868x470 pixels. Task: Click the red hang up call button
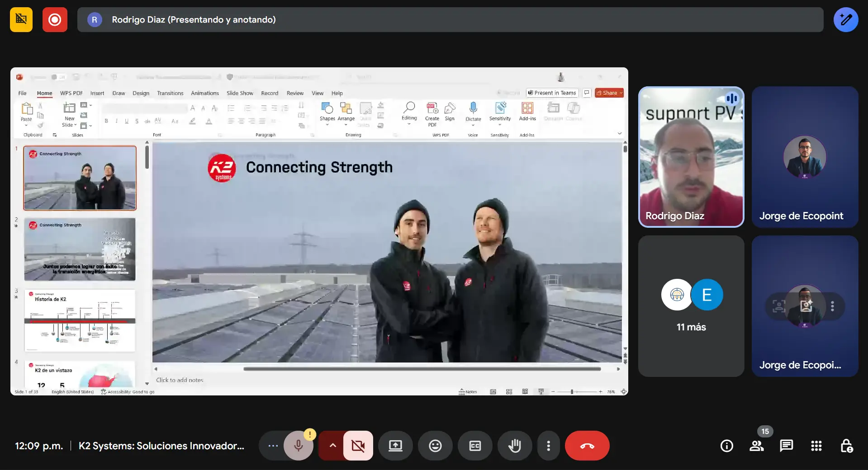click(x=587, y=446)
